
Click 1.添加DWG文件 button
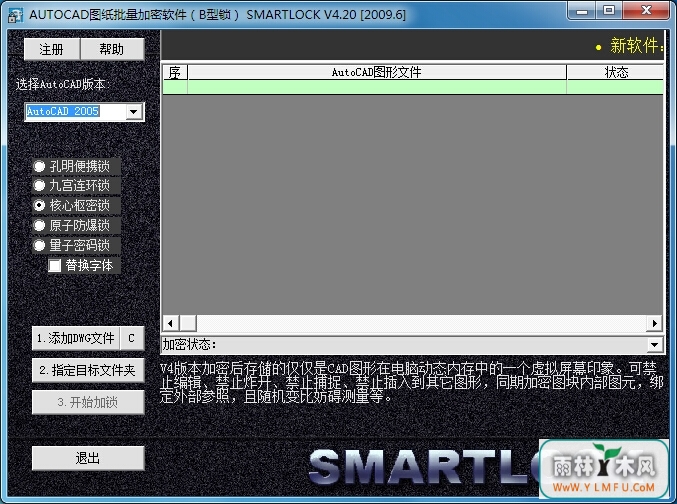(76, 338)
